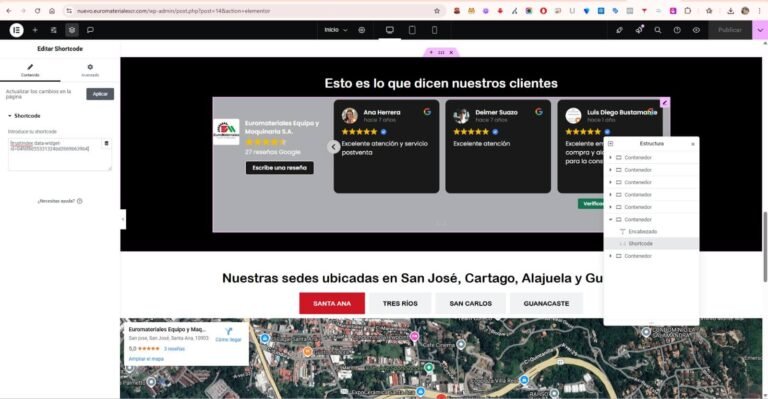Click the Euromateriales logo in reviews widget
768x399 pixels.
[x=226, y=132]
